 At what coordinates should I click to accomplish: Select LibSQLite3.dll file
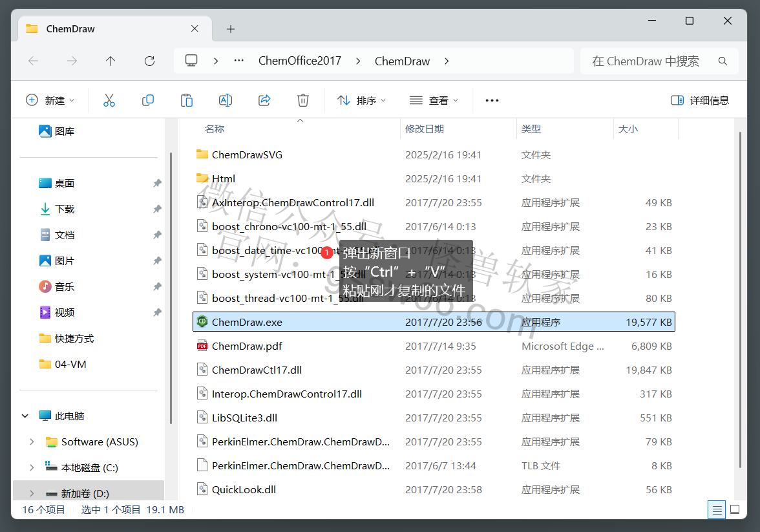[x=434, y=418]
